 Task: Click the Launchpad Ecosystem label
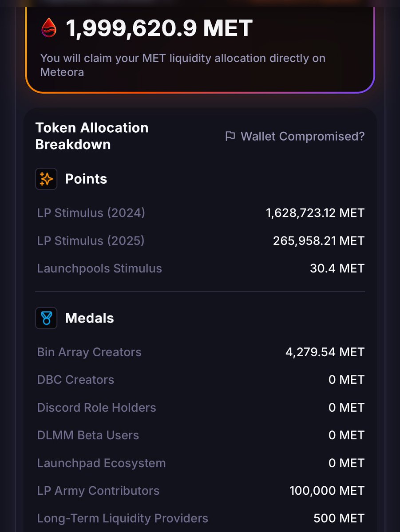click(101, 463)
